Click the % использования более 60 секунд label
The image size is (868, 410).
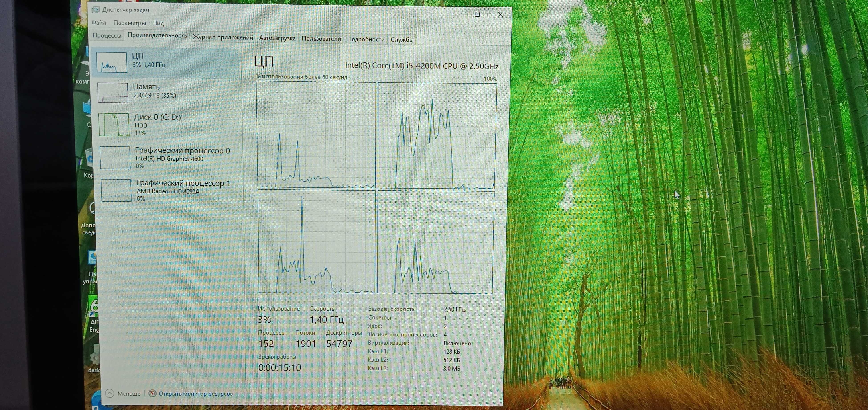(301, 77)
